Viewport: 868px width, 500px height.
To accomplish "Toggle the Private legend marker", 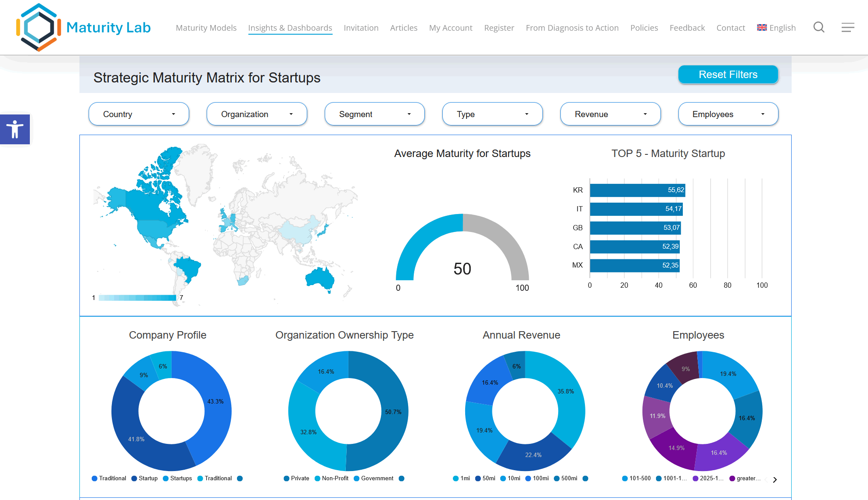I will pos(287,479).
